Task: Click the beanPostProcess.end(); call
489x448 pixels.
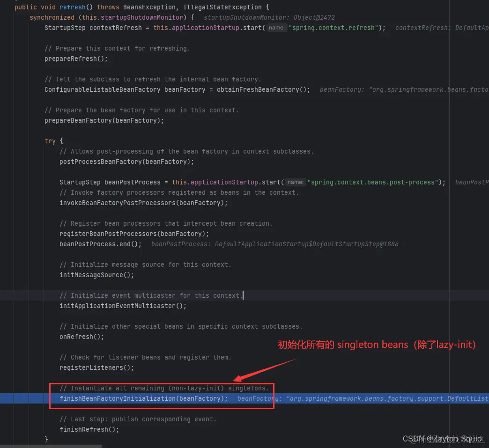Action: [x=100, y=244]
